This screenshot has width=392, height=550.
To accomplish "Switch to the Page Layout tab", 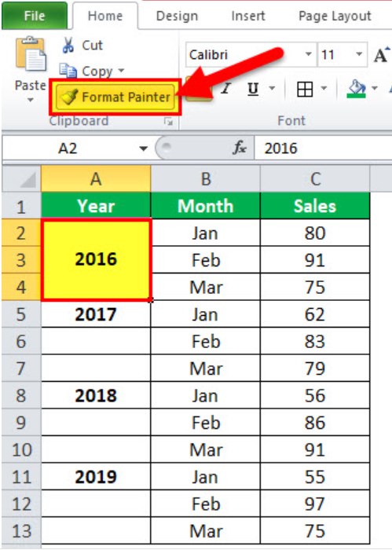I will pos(335,16).
